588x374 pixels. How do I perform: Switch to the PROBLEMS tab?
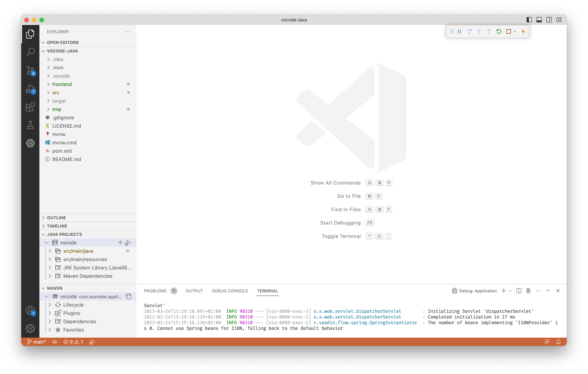coord(155,291)
